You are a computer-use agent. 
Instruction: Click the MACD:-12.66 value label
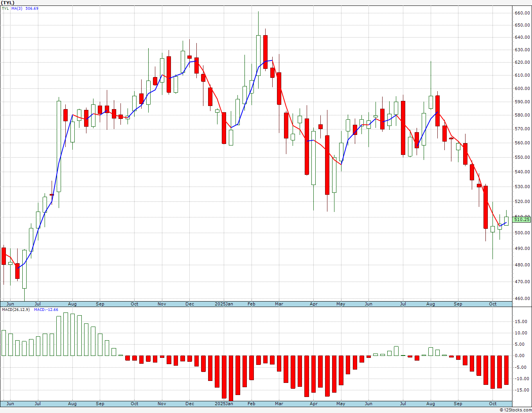point(46,310)
